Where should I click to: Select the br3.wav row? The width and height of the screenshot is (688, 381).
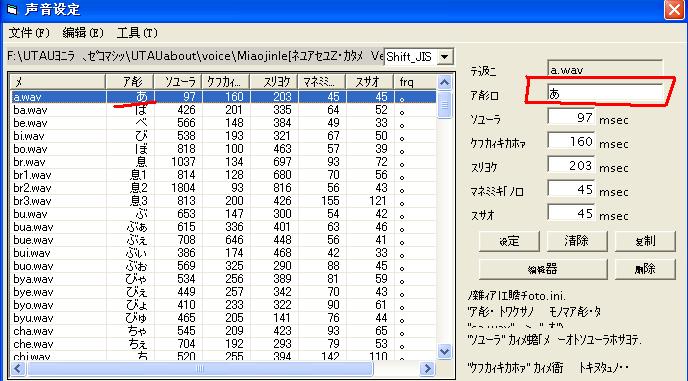tap(223, 201)
